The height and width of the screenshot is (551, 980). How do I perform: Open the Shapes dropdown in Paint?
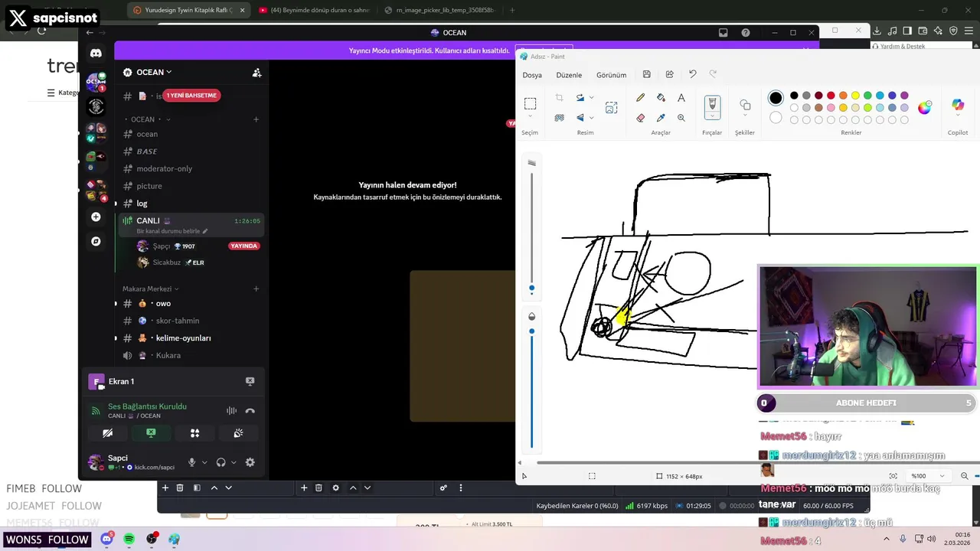pyautogui.click(x=745, y=116)
